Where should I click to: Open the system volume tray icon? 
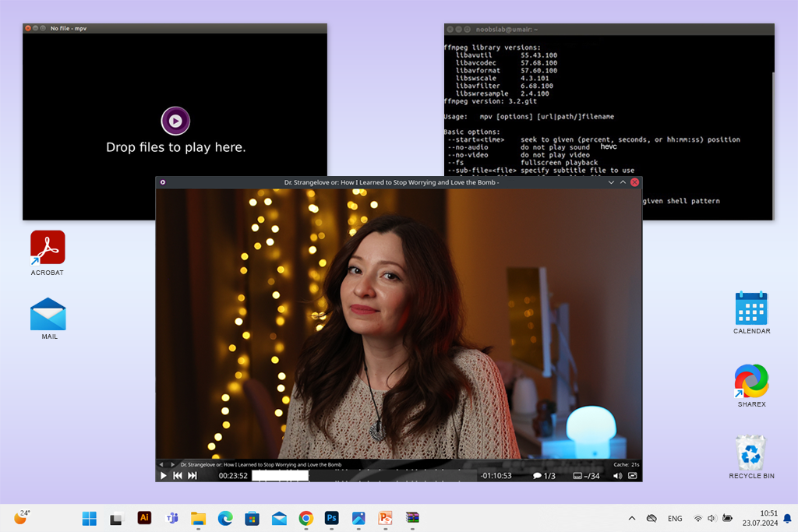(x=711, y=518)
